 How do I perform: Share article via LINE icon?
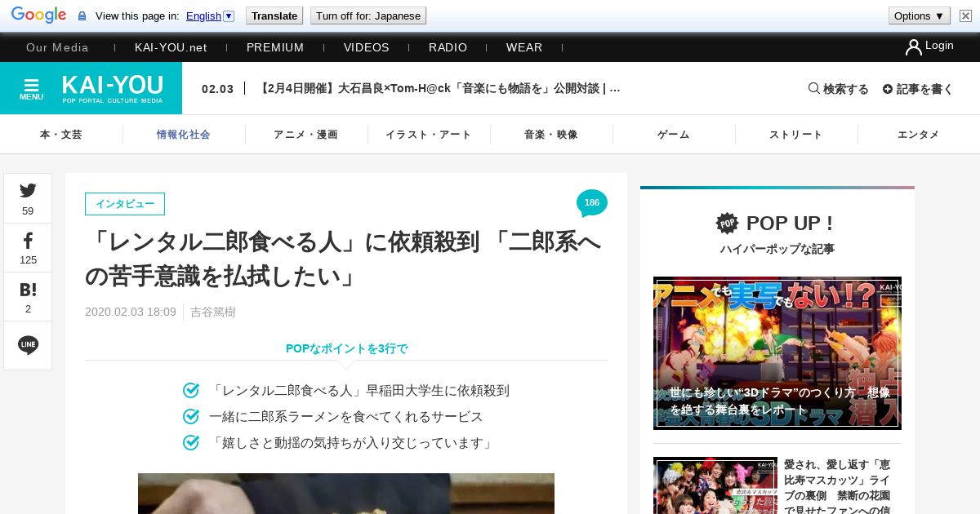click(28, 345)
